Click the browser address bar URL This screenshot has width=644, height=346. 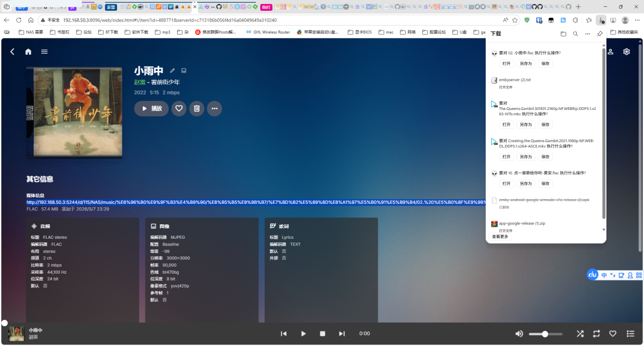coord(170,20)
